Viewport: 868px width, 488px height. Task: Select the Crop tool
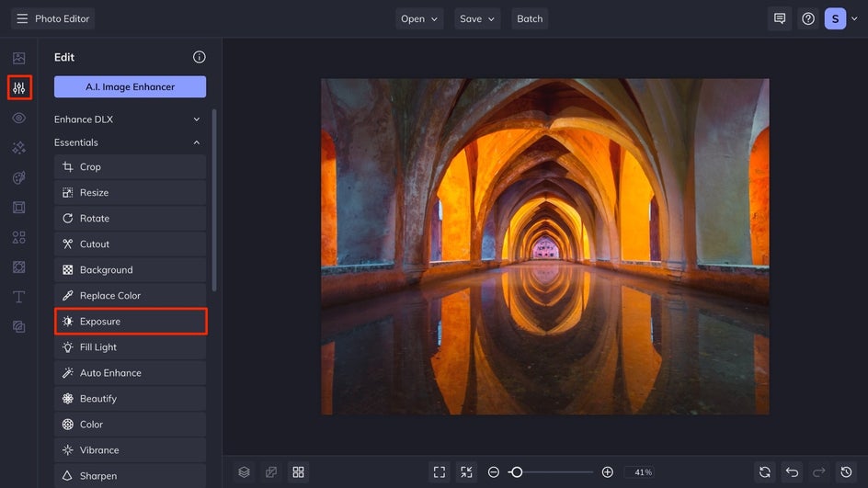(x=131, y=167)
